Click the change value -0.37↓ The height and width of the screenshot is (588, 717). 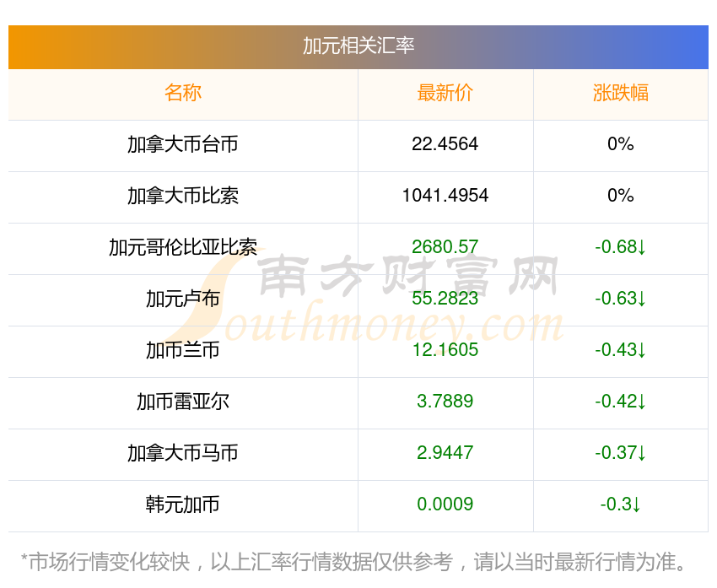point(621,453)
